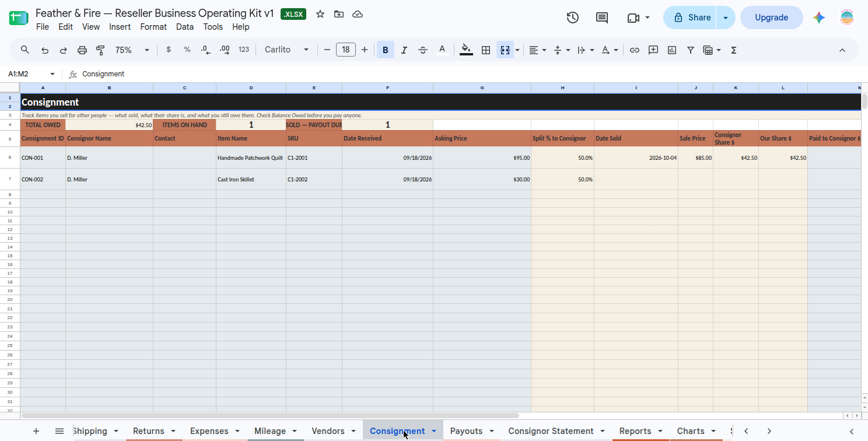
Task: Toggle bold formatting
Action: point(386,50)
